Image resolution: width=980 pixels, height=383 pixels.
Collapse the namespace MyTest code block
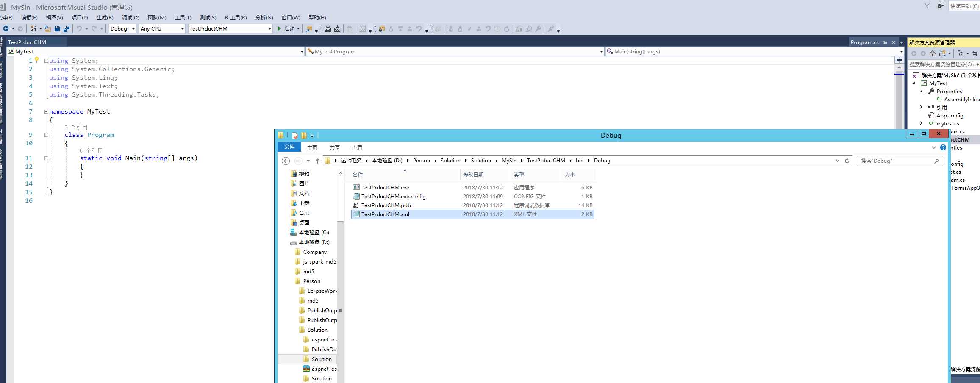pyautogui.click(x=46, y=112)
